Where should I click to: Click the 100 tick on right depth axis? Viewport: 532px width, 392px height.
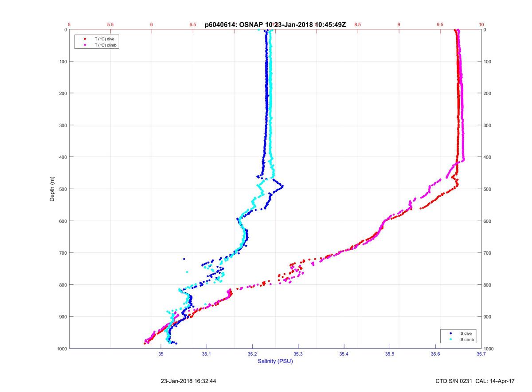click(488, 62)
